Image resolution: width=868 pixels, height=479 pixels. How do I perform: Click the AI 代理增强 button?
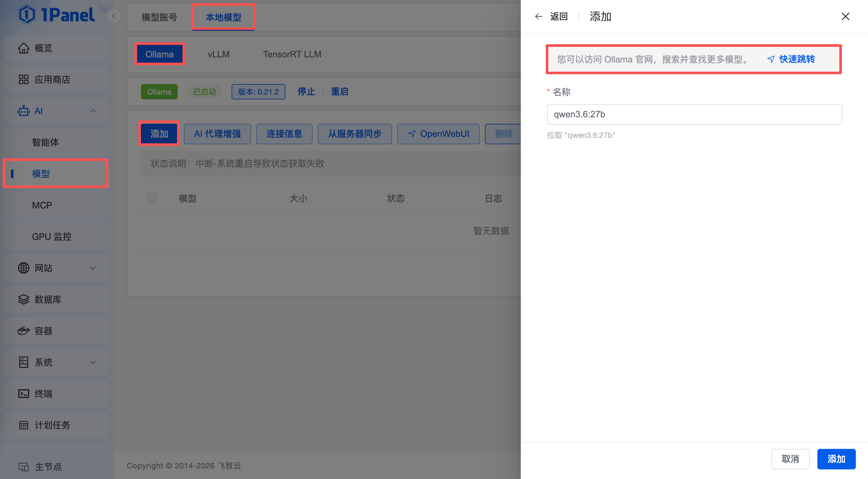click(217, 134)
